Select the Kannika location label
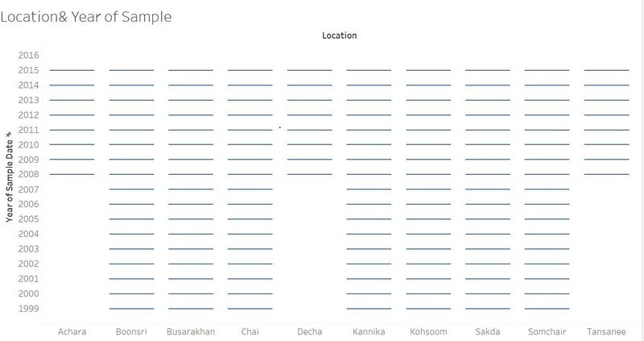644x341 pixels. pyautogui.click(x=369, y=331)
